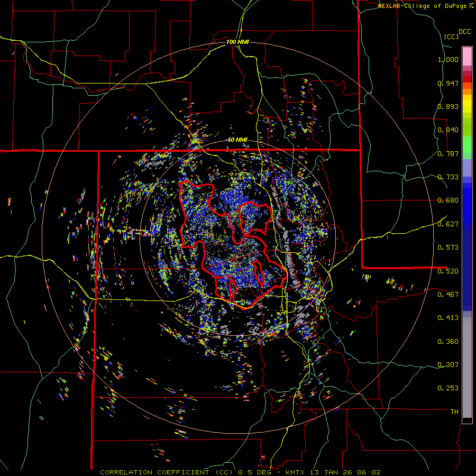Image resolution: width=476 pixels, height=476 pixels.
Task: Click the 100 NMI range ring label
Action: click(x=237, y=42)
